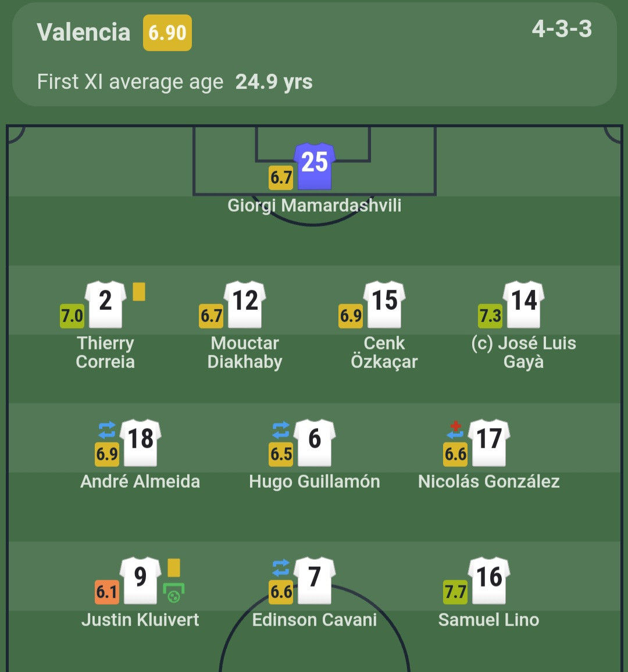
Task: Select the number 16 jersey of Samuel Lino
Action: pos(489,581)
